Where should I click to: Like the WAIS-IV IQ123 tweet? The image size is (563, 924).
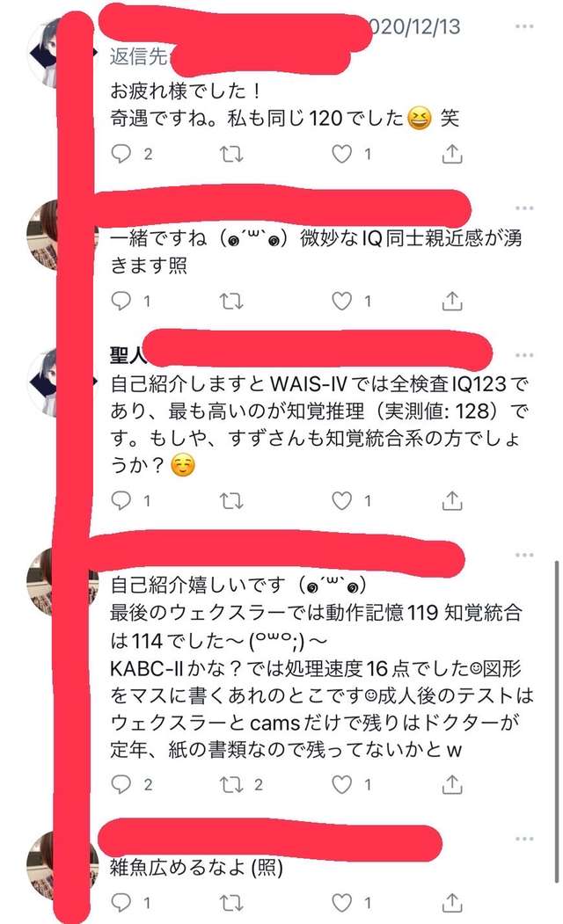[x=342, y=501]
